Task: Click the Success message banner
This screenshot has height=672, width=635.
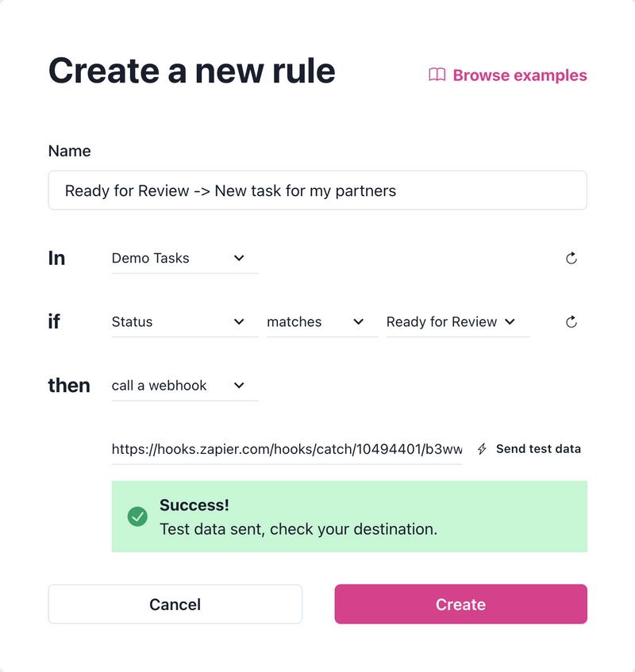Action: [349, 516]
